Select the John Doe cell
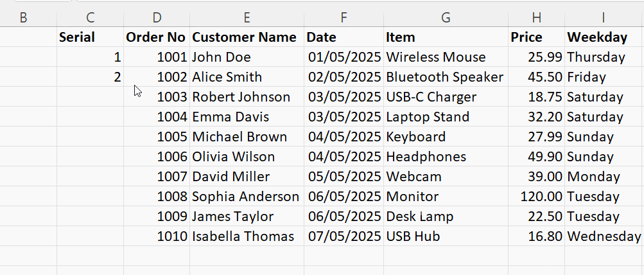644x275 pixels. 246,57
